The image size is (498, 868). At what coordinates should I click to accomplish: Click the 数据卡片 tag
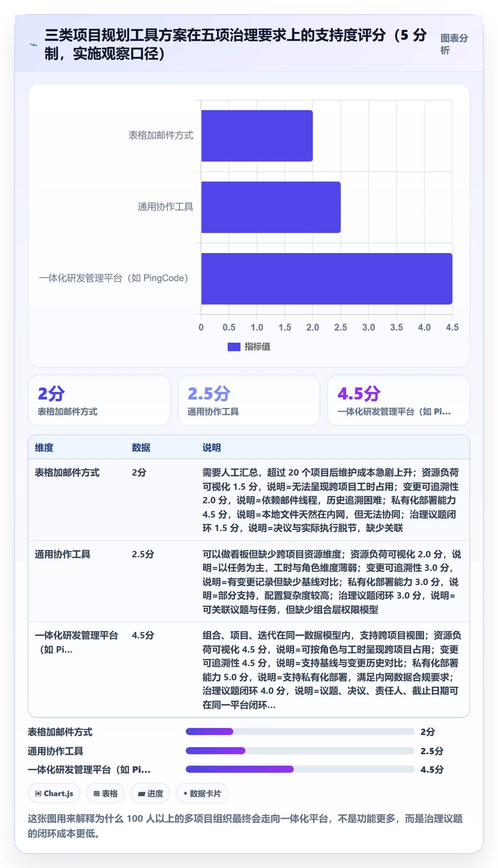[x=202, y=793]
